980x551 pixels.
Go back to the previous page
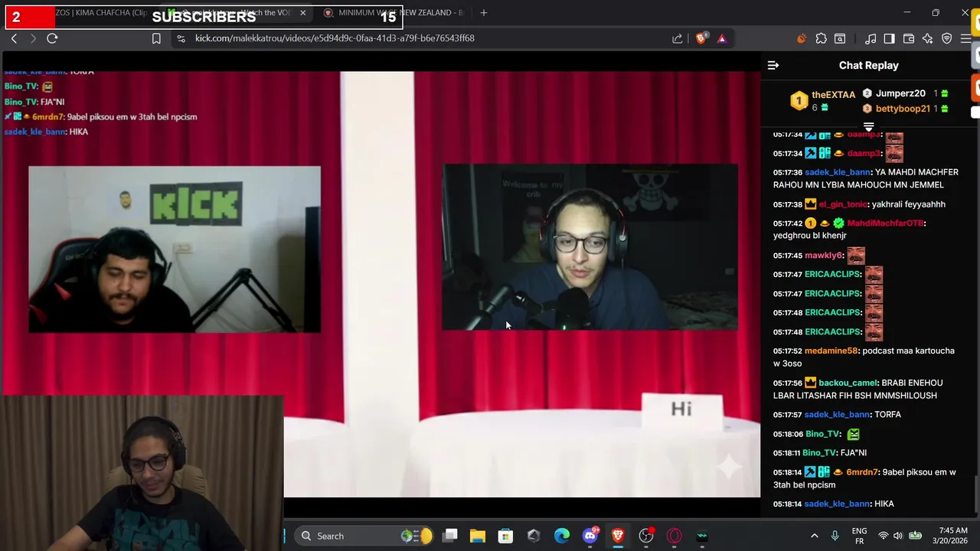[14, 38]
